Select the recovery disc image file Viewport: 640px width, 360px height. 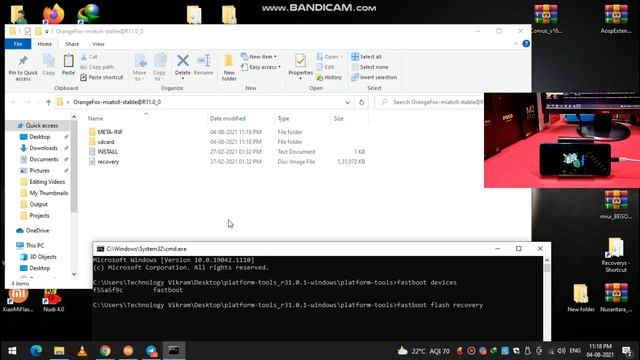[108, 162]
